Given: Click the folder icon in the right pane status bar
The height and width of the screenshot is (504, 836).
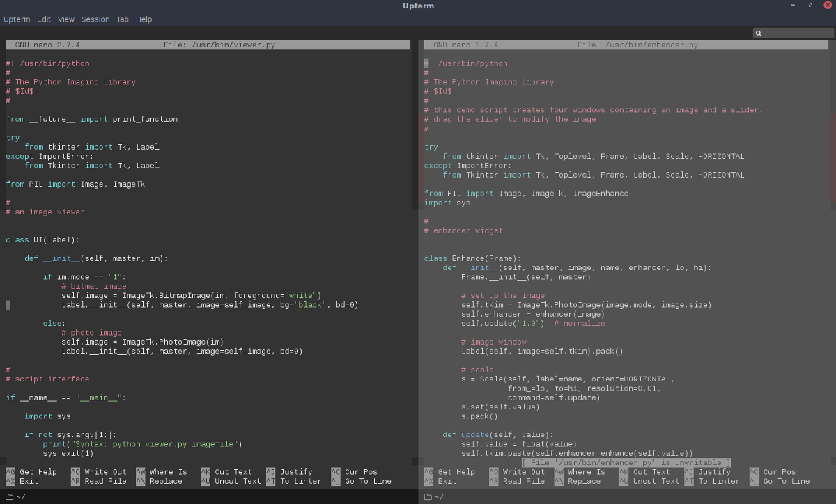Looking at the screenshot, I should 427,497.
